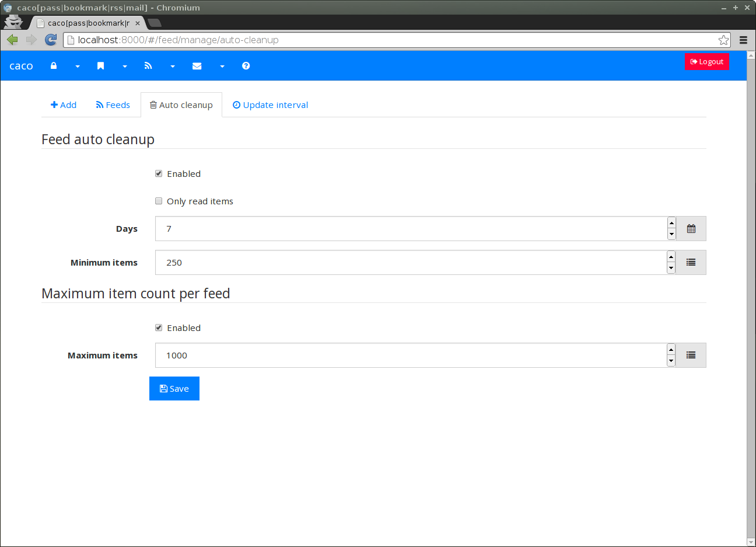Viewport: 756px width, 547px height.
Task: Click the browser forward arrow
Action: click(x=32, y=40)
